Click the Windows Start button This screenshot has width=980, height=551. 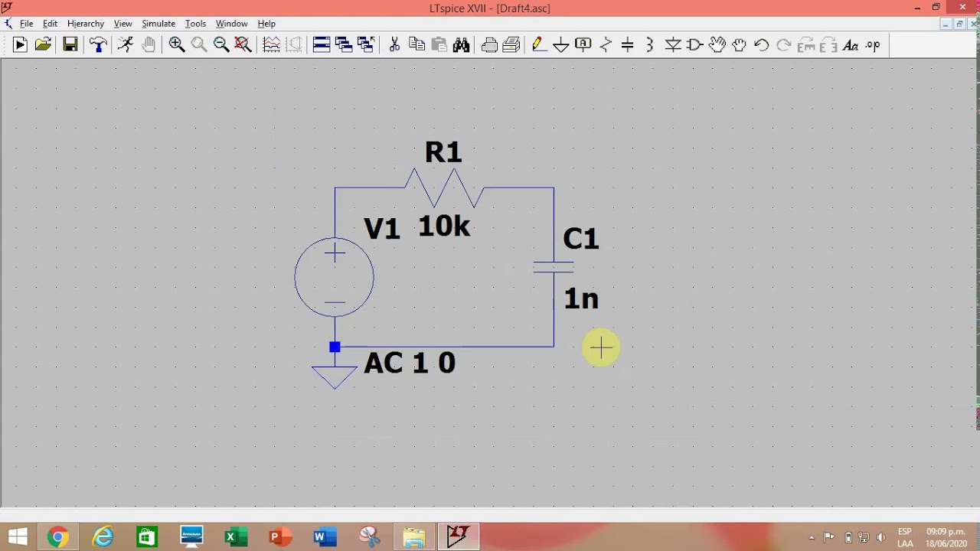pyautogui.click(x=18, y=537)
